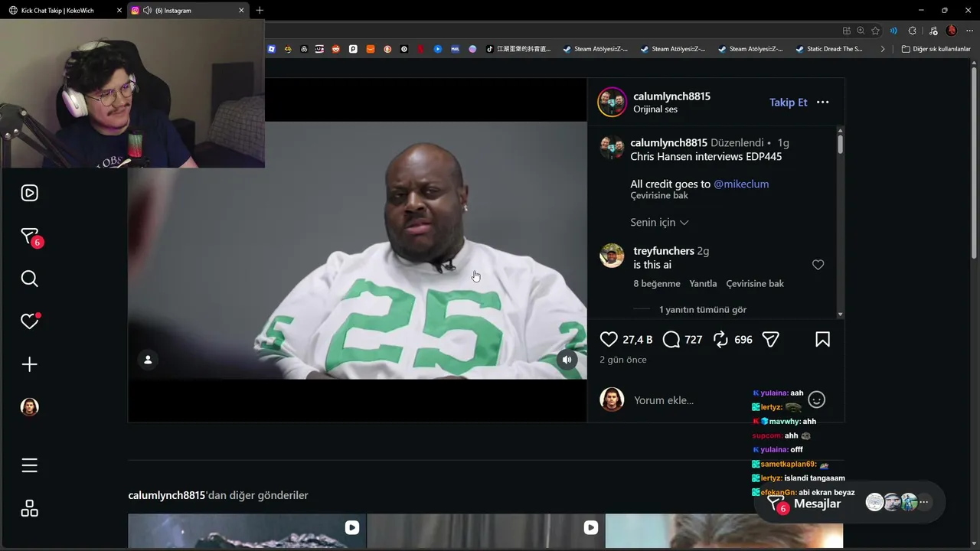Open treyfunchers' profile from the comment
Viewport: 980px width, 551px height.
coord(664,251)
